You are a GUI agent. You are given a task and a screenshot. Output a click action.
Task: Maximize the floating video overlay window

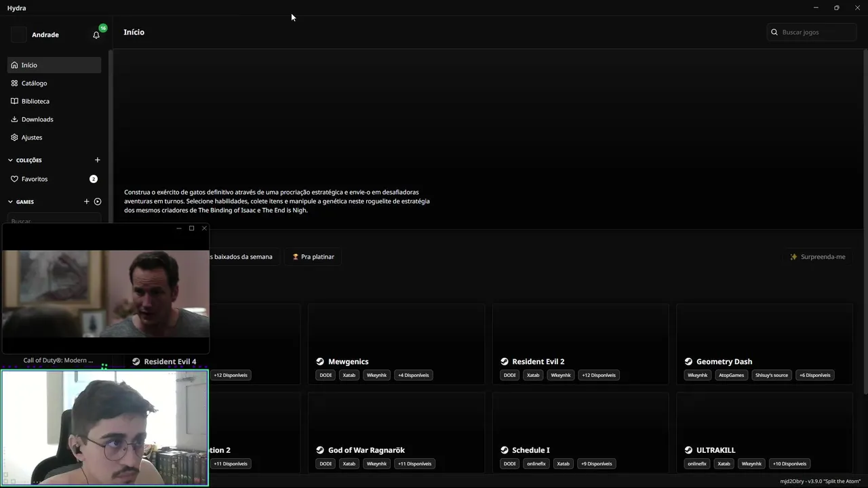click(x=191, y=228)
